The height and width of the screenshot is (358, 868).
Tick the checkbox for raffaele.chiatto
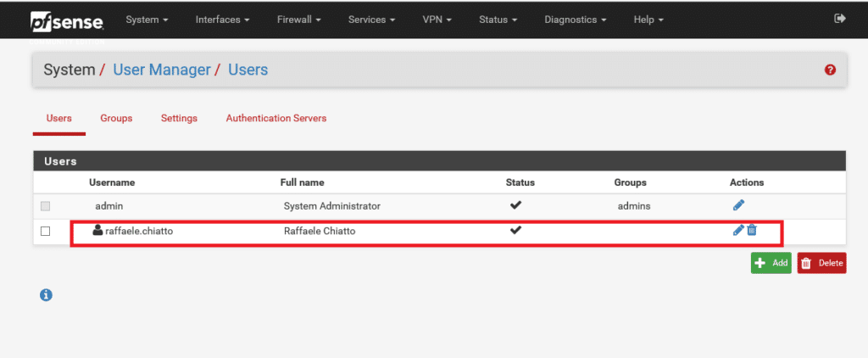[x=46, y=231]
